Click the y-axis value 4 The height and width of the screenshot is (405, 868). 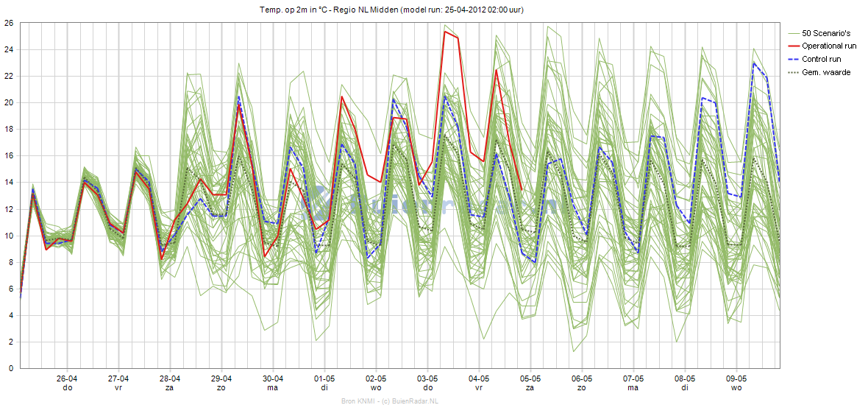[x=11, y=316]
